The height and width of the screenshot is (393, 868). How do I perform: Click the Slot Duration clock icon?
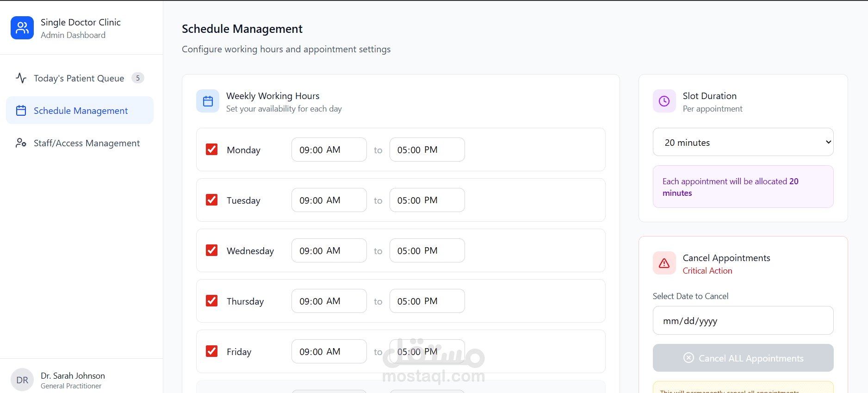pos(664,101)
